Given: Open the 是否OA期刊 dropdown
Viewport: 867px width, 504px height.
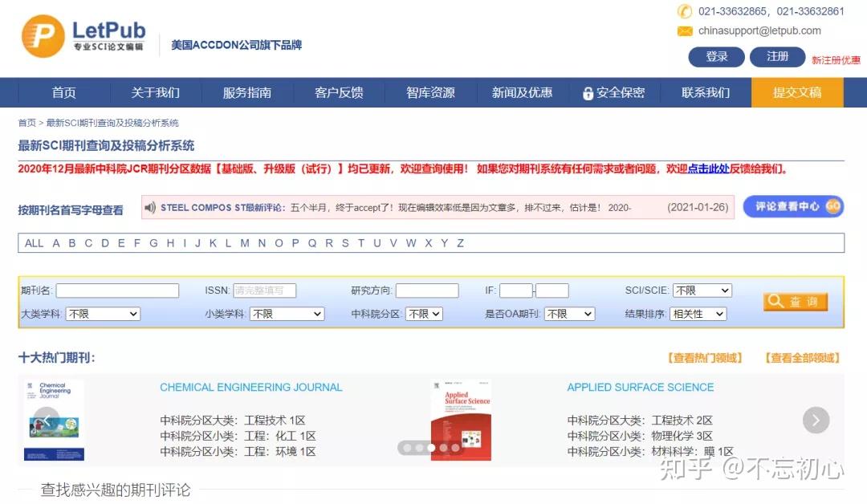Looking at the screenshot, I should (569, 314).
